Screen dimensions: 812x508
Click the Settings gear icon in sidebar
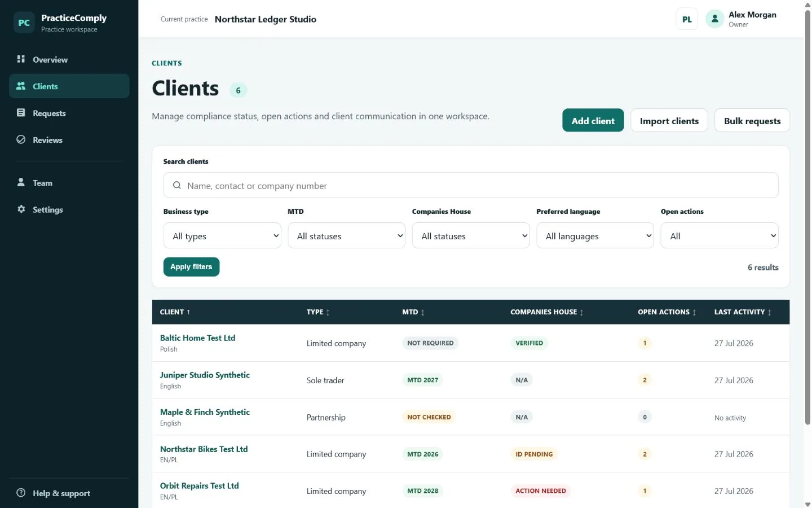[21, 209]
